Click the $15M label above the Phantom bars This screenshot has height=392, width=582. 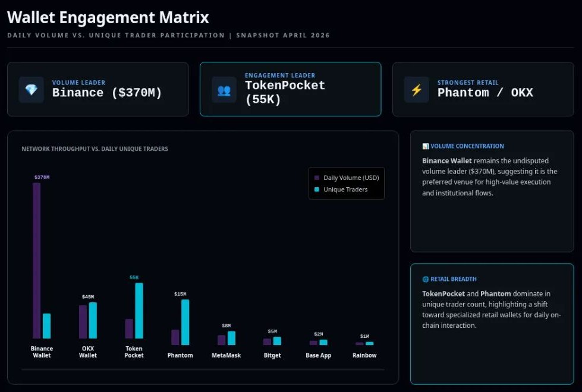[x=180, y=294]
